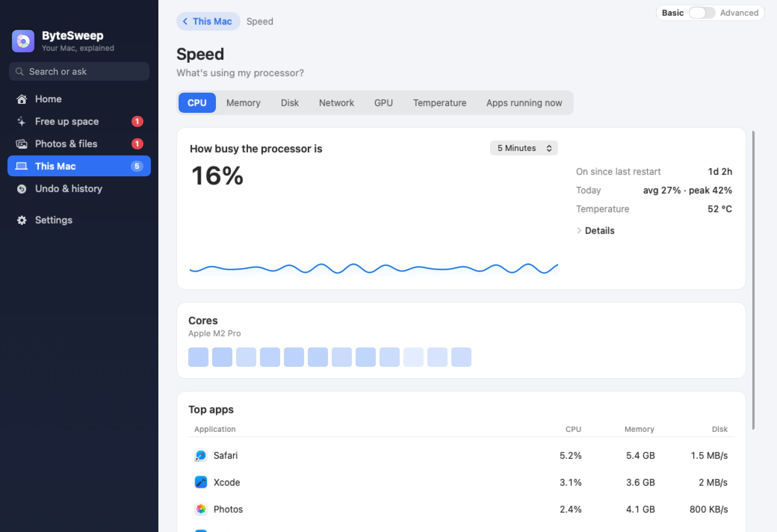Image resolution: width=777 pixels, height=532 pixels.
Task: Click the Safari app icon in Top apps
Action: coord(201,455)
